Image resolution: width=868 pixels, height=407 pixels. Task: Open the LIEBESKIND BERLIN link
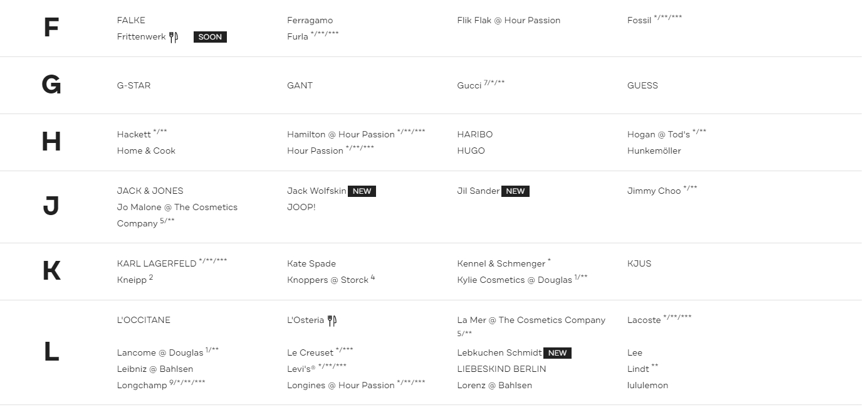coord(501,369)
